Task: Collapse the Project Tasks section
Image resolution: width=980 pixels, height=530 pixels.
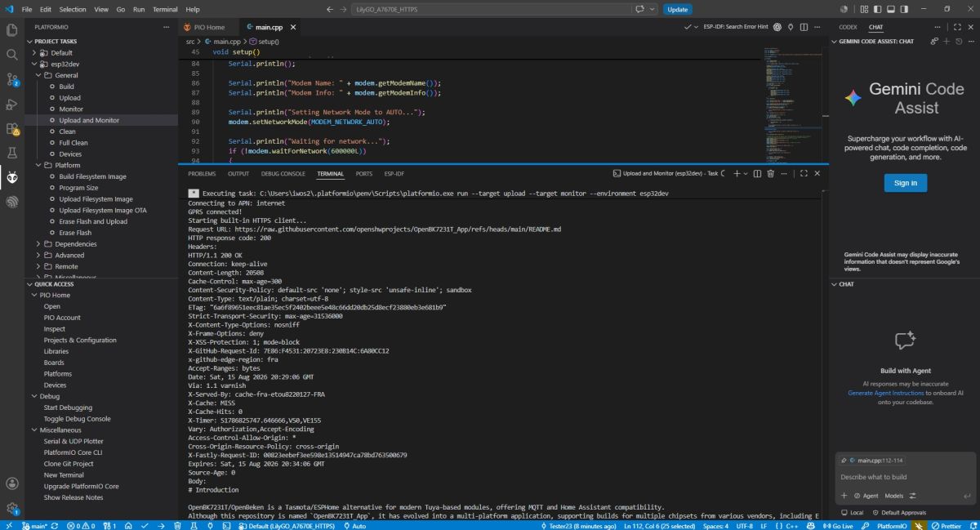Action: tap(56, 41)
